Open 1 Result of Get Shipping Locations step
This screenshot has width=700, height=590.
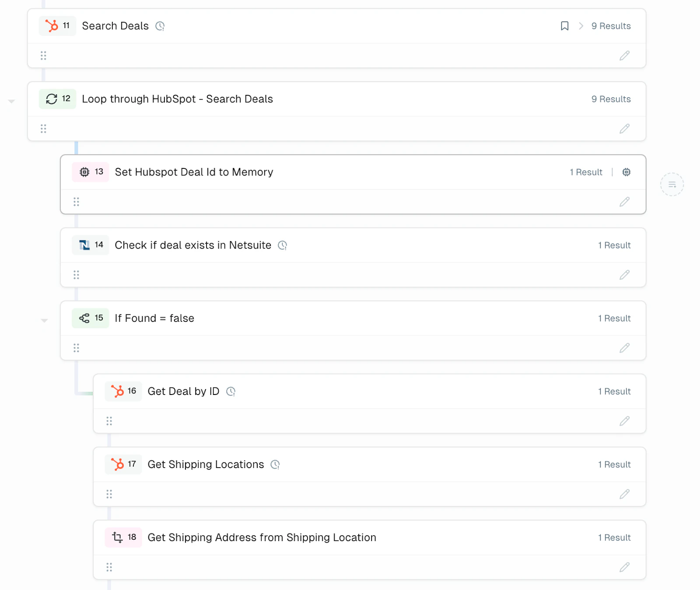pyautogui.click(x=614, y=464)
